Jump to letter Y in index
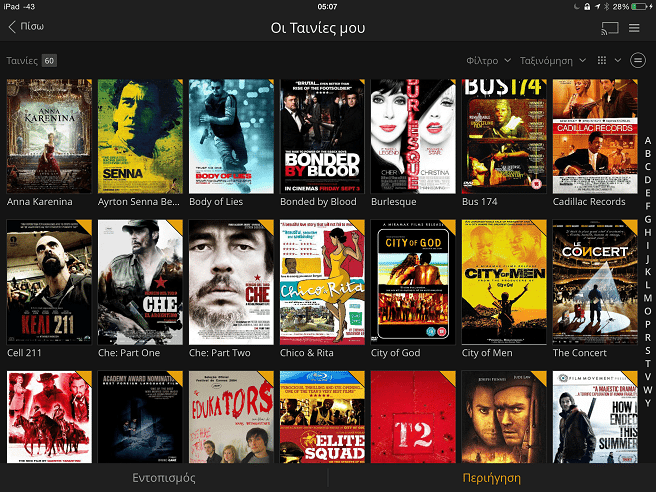 [648, 403]
